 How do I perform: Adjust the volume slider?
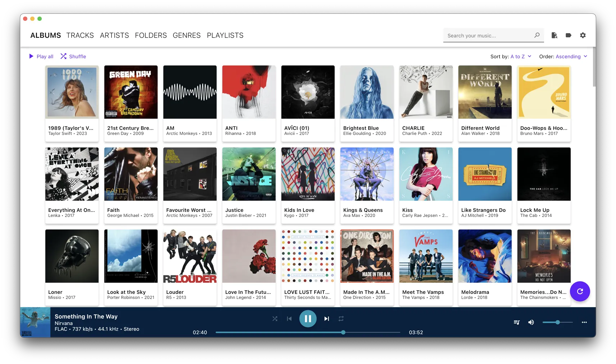click(557, 322)
